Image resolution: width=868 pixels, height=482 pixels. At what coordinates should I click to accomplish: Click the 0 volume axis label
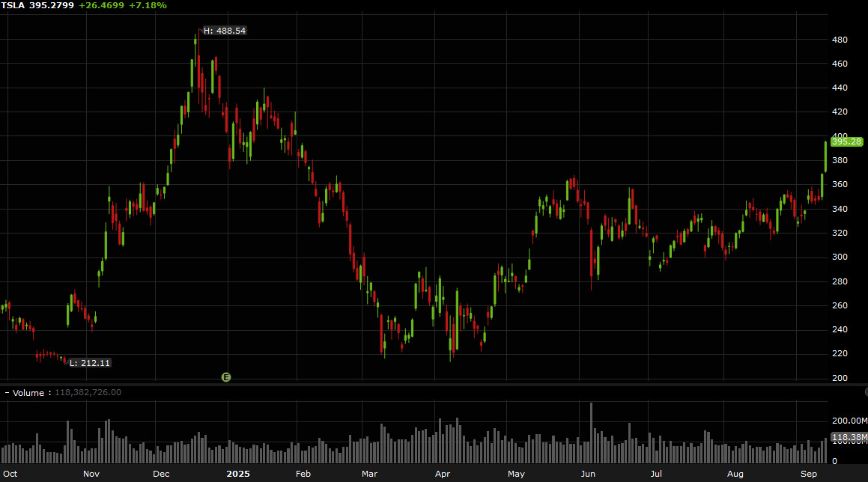pyautogui.click(x=835, y=461)
